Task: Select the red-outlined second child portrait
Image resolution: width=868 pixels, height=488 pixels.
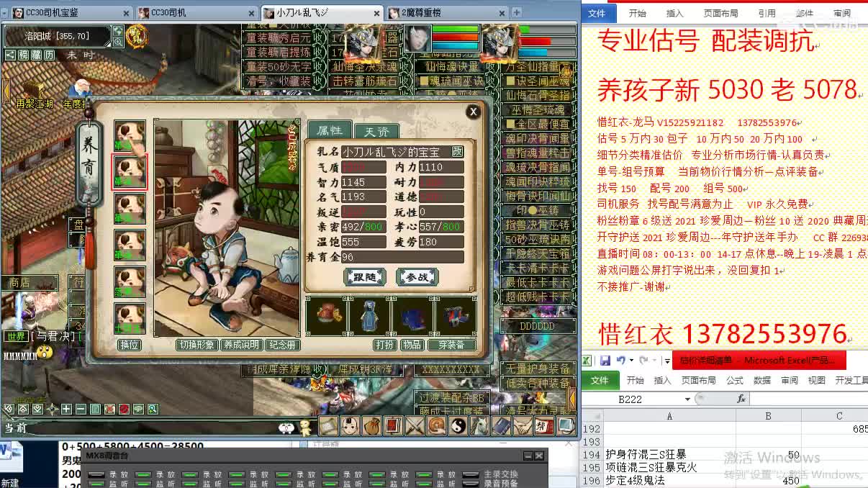Action: click(x=130, y=171)
